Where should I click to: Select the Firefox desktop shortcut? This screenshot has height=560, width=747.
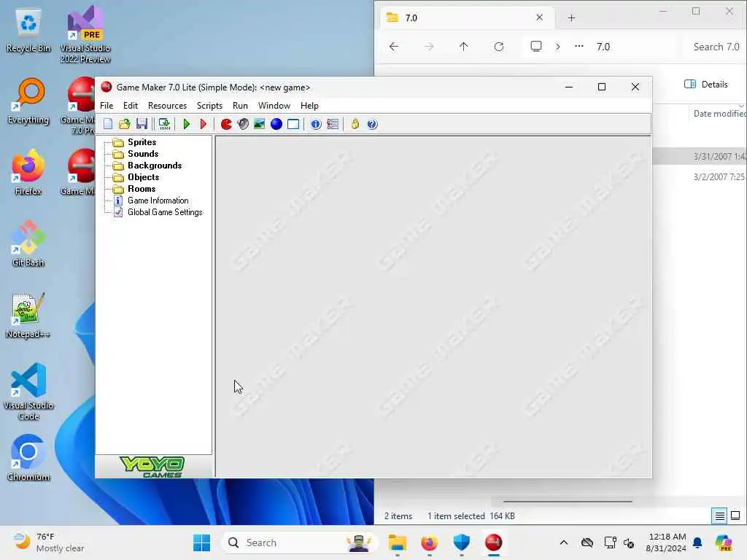[x=28, y=173]
